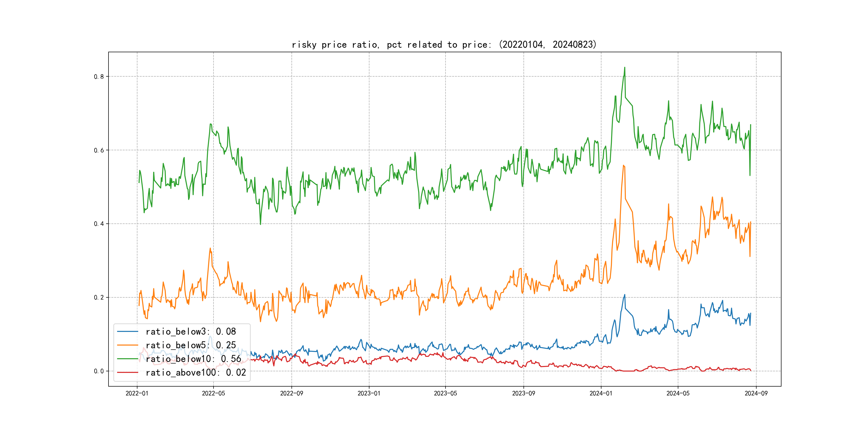Select the 'ratio_above100: 0.02' legend label
Screen dimensions: 868x434
[196, 372]
